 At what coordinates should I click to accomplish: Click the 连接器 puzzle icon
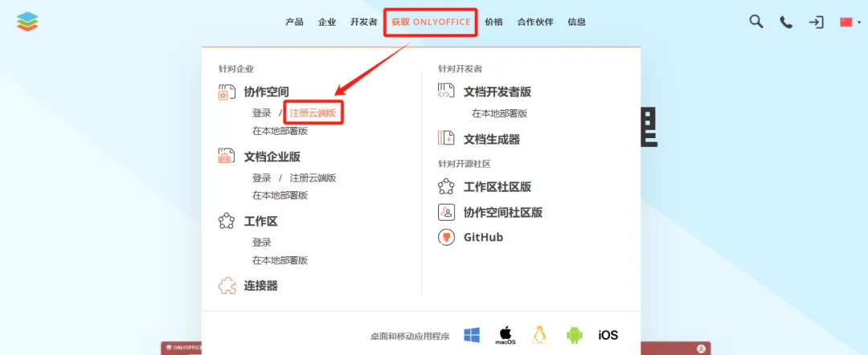click(x=227, y=286)
